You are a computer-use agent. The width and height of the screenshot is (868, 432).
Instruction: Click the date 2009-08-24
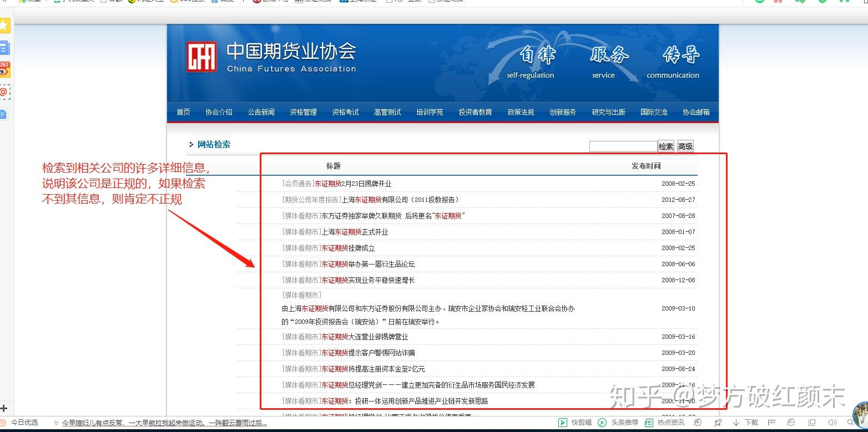coord(678,369)
